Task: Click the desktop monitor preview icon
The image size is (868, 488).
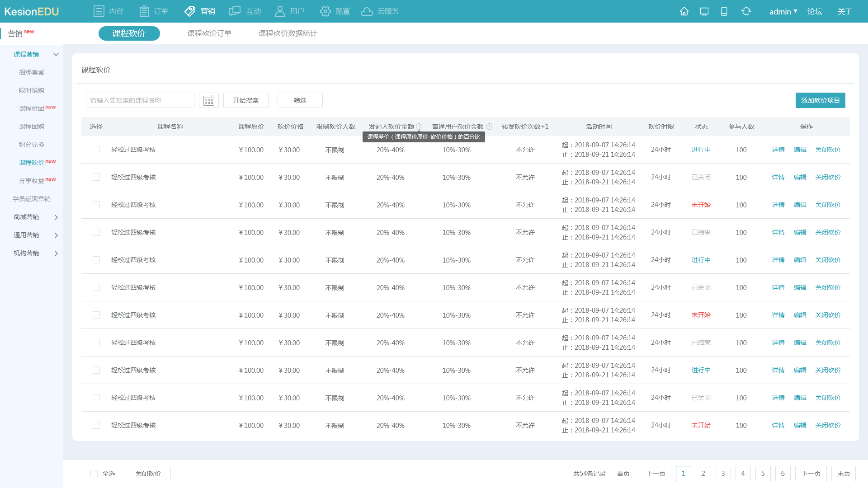Action: pyautogui.click(x=704, y=11)
